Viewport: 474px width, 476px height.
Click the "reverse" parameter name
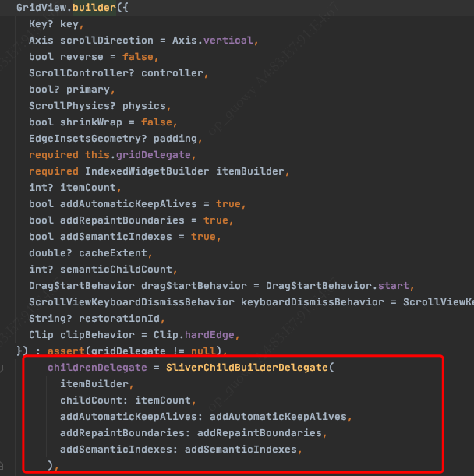(x=82, y=57)
